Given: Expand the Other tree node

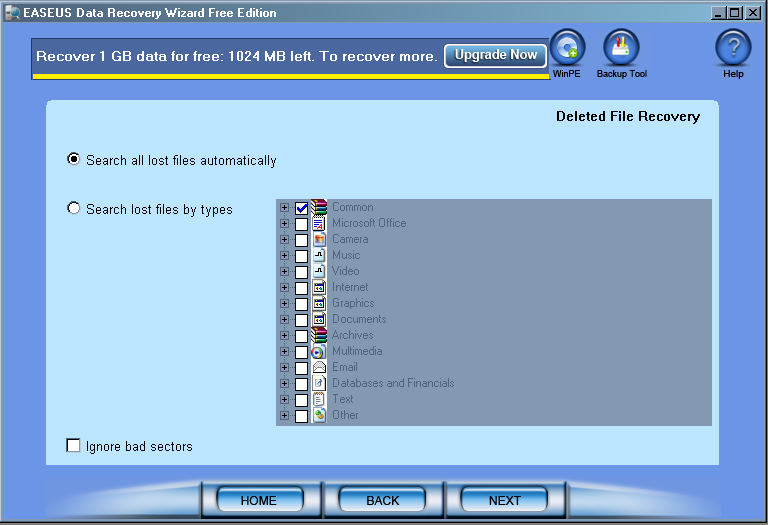Looking at the screenshot, I should [x=284, y=415].
